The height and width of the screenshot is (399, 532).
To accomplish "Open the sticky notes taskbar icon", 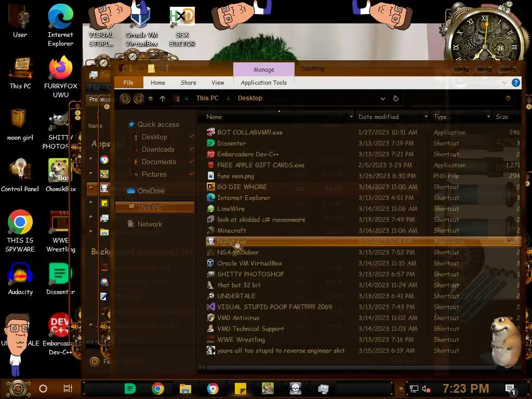I will pos(240,389).
